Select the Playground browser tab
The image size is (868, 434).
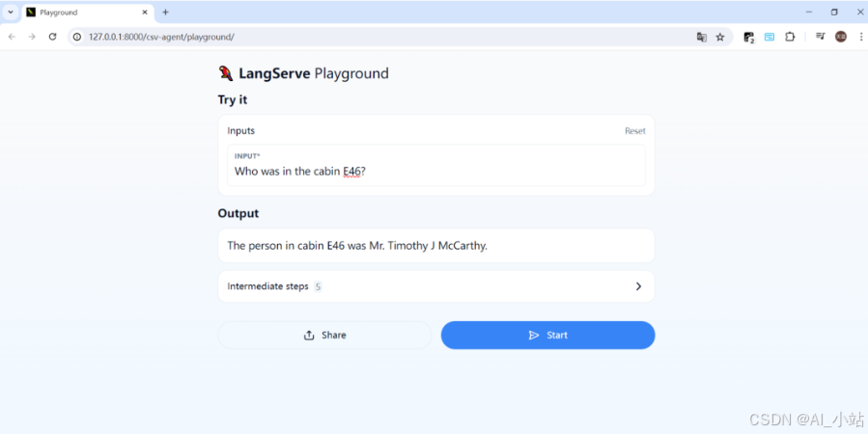coord(88,13)
